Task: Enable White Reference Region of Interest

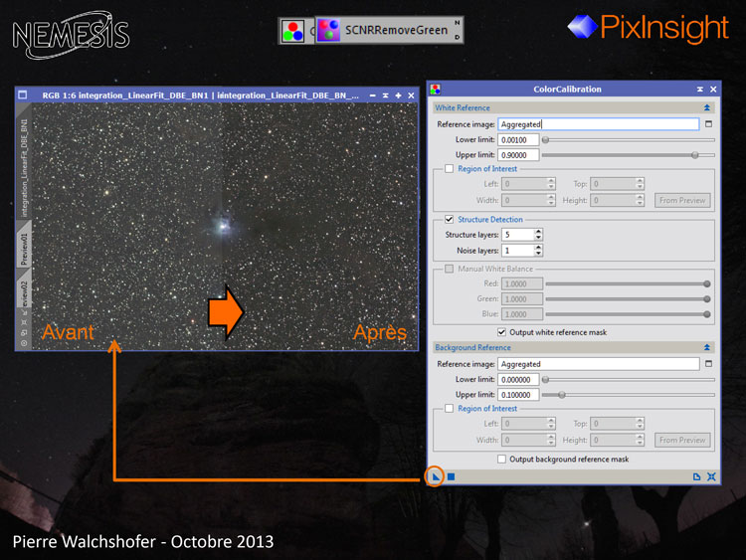Action: pyautogui.click(x=450, y=168)
